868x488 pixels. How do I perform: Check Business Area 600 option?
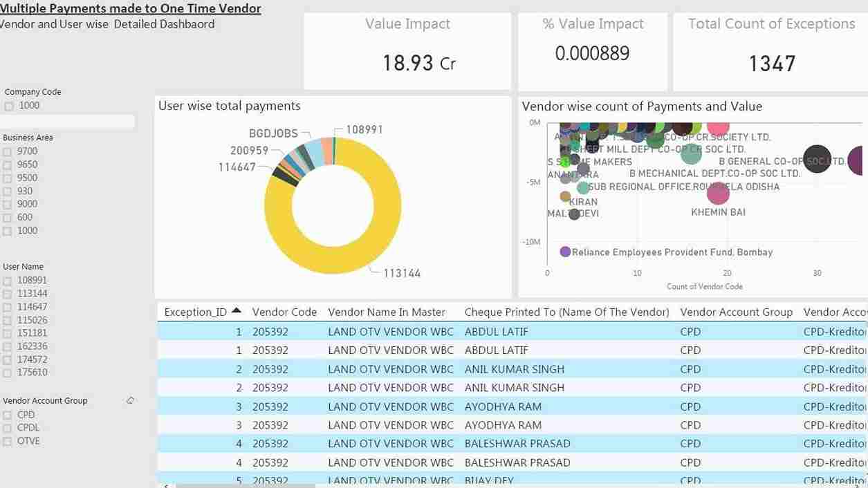[7, 218]
